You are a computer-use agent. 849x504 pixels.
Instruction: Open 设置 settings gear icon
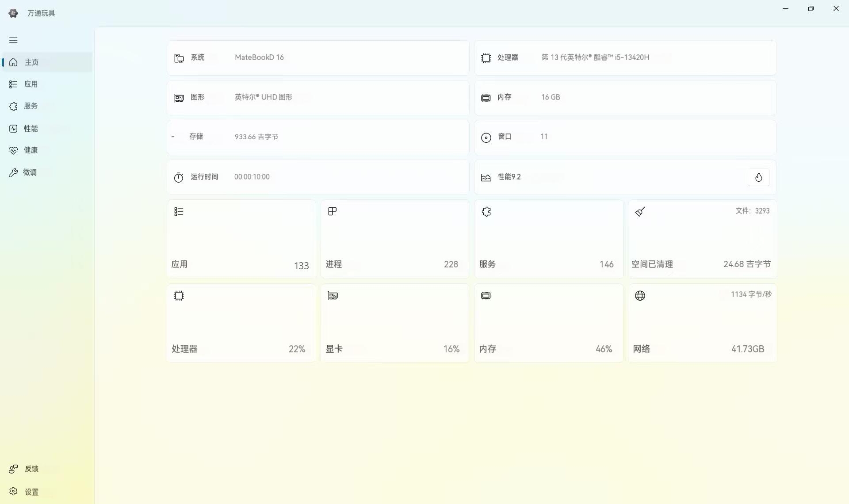point(13,492)
